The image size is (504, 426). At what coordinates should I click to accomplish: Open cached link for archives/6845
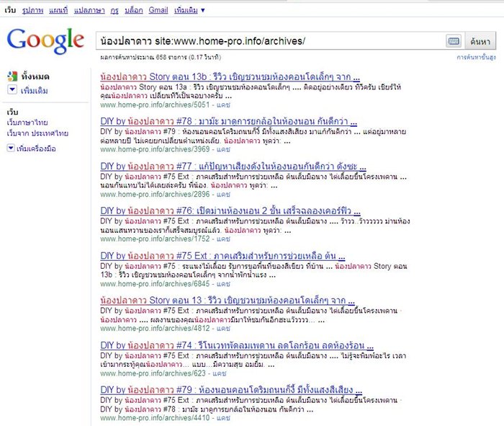click(223, 284)
